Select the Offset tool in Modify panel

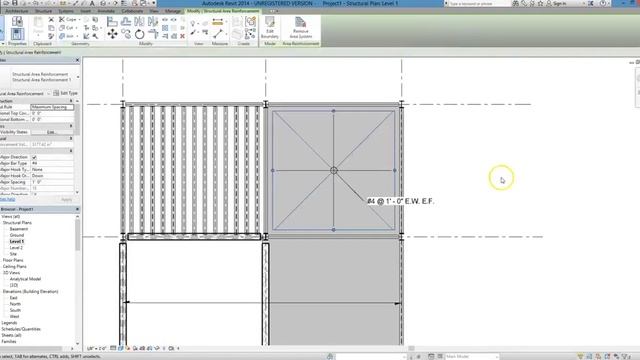126,22
